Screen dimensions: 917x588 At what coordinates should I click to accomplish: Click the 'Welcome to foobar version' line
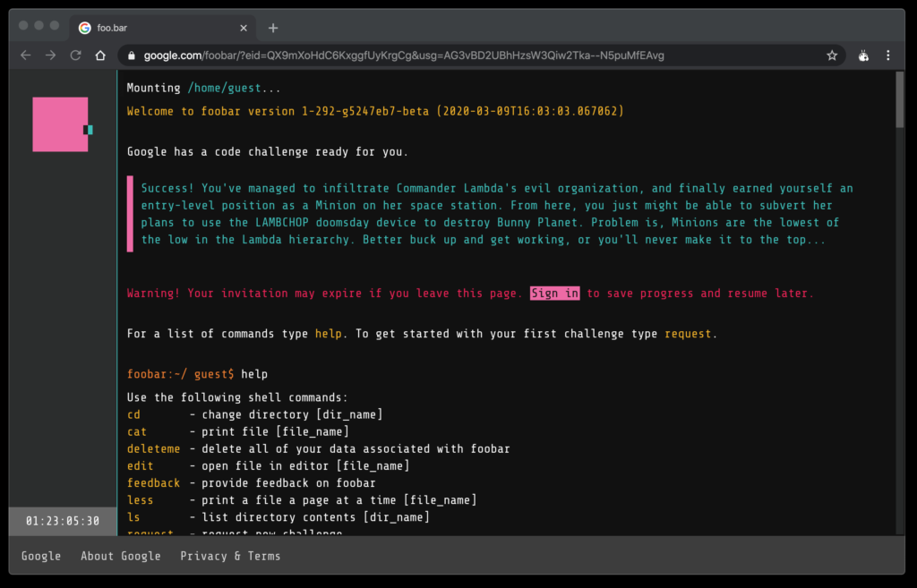pos(375,111)
